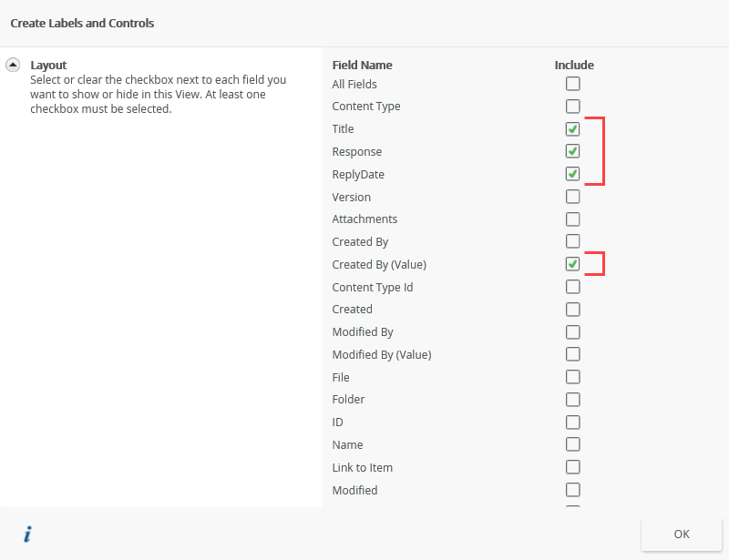Image resolution: width=729 pixels, height=560 pixels.
Task: Check the File field checkbox
Action: tap(573, 377)
